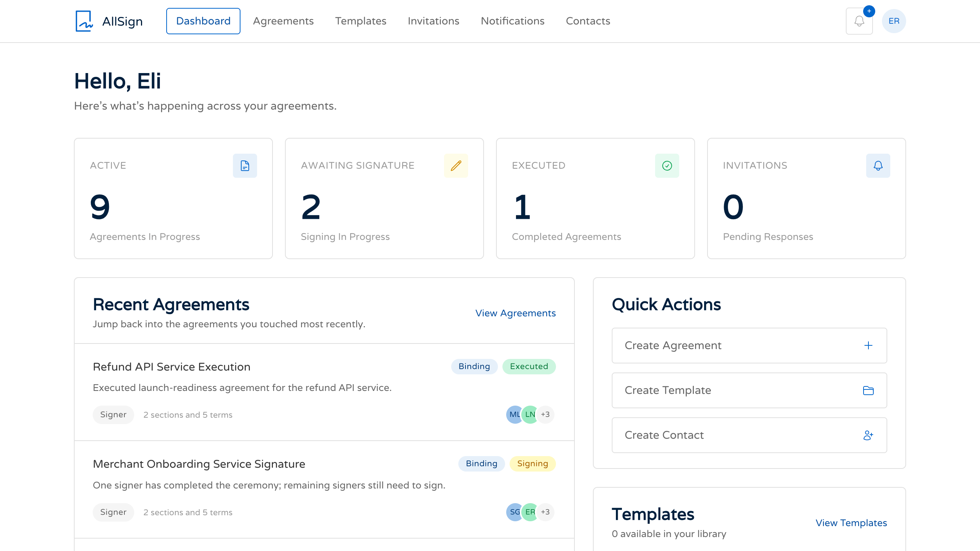Click '2 sections and 5 terms' on Merchant Onboarding
Image resolution: width=980 pixels, height=551 pixels.
pos(188,512)
